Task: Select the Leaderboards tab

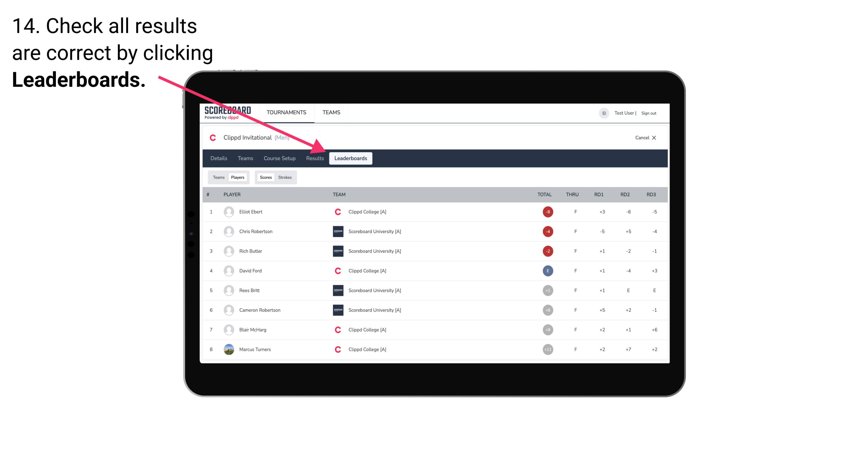Action: 352,159
